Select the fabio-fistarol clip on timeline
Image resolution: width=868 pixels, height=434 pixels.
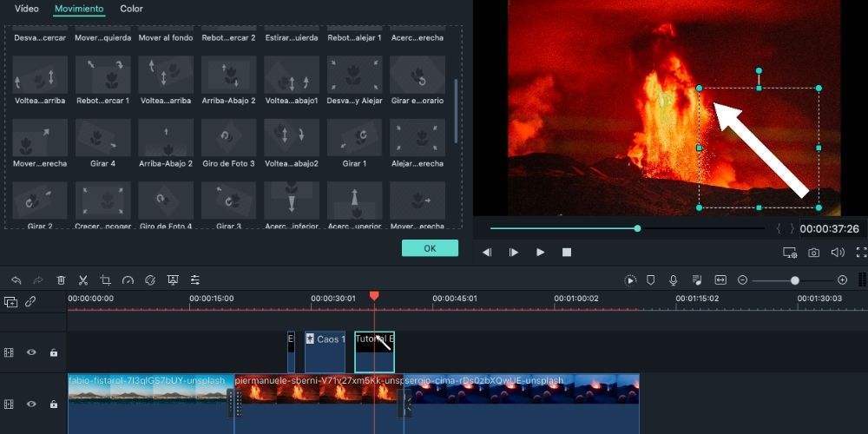point(150,404)
